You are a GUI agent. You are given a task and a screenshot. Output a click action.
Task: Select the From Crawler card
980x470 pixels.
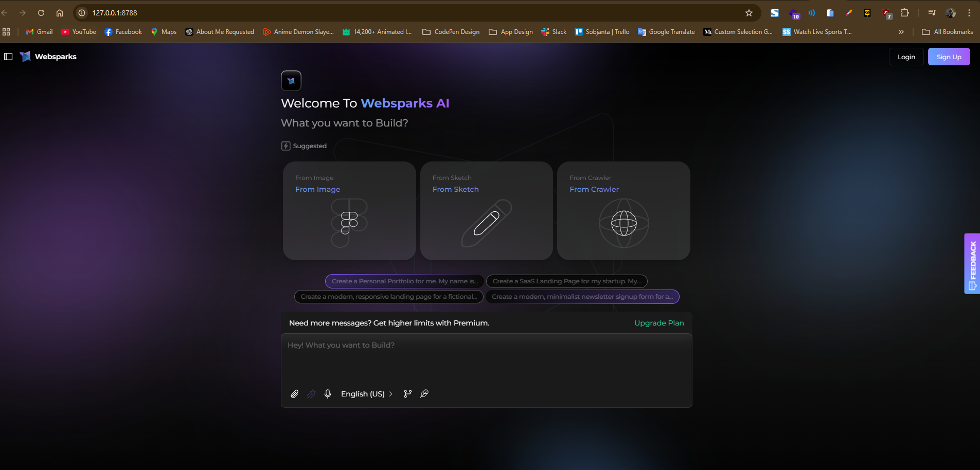(x=623, y=211)
